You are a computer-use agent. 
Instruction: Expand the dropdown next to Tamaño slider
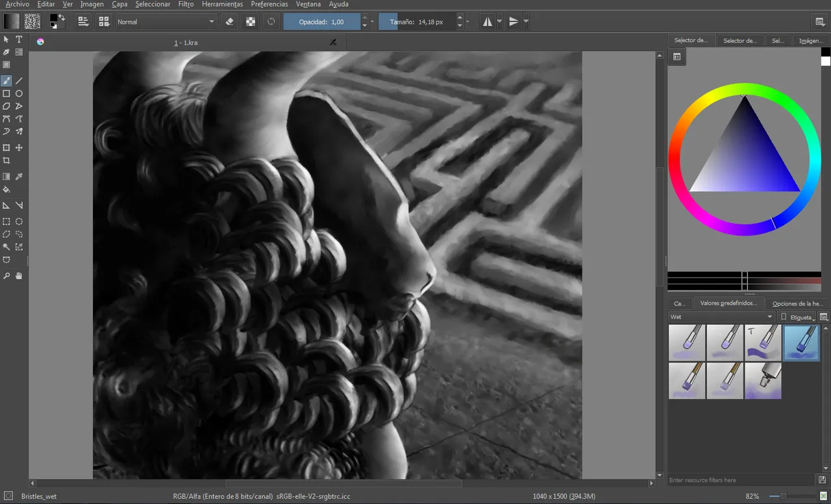pos(468,22)
